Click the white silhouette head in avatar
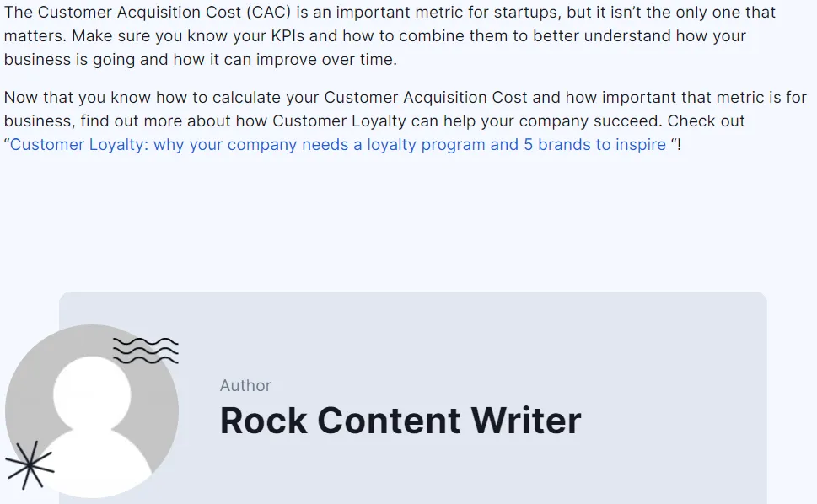This screenshot has height=504, width=817. point(92,394)
